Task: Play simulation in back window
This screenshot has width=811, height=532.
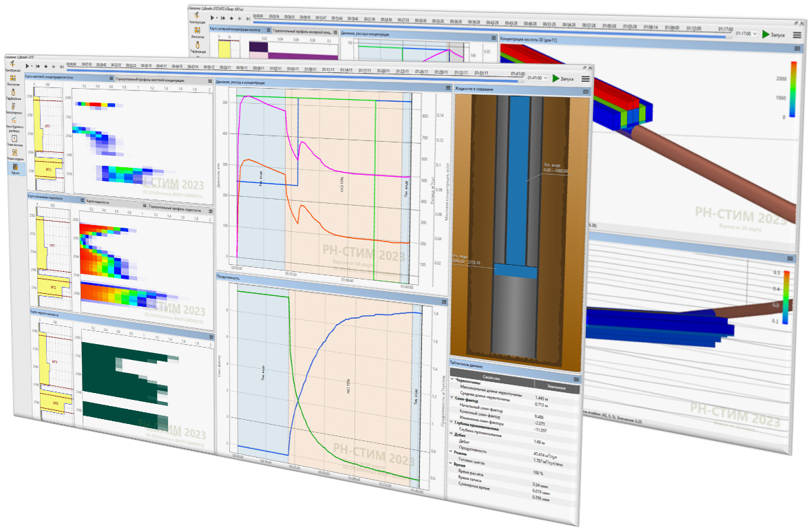Action: [212, 18]
